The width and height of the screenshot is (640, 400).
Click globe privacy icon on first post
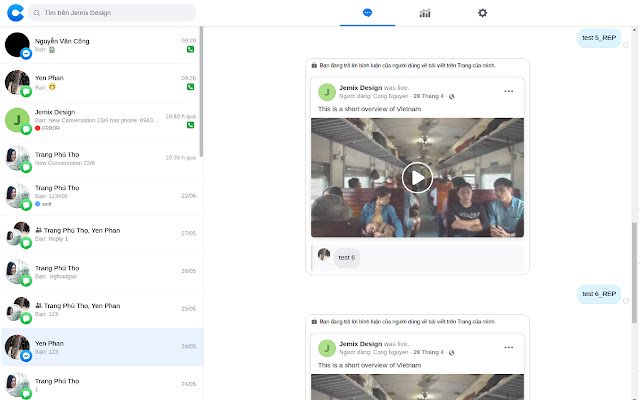pos(451,97)
